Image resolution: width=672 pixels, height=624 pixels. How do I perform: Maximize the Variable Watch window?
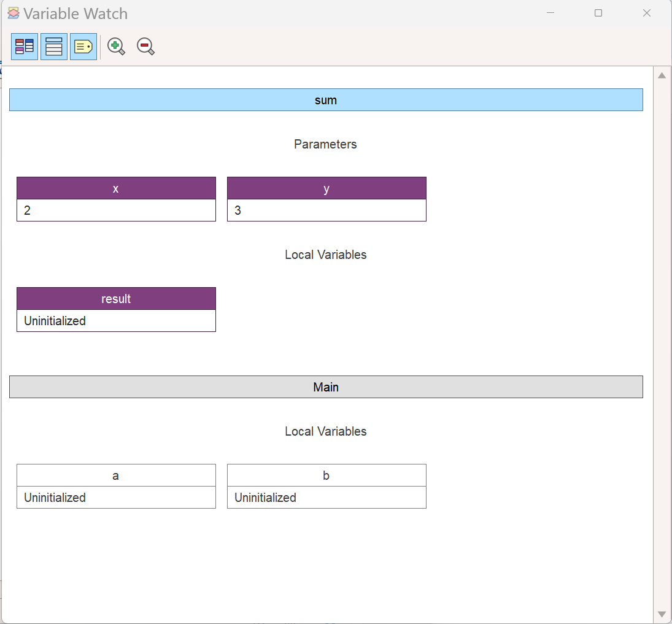click(598, 13)
